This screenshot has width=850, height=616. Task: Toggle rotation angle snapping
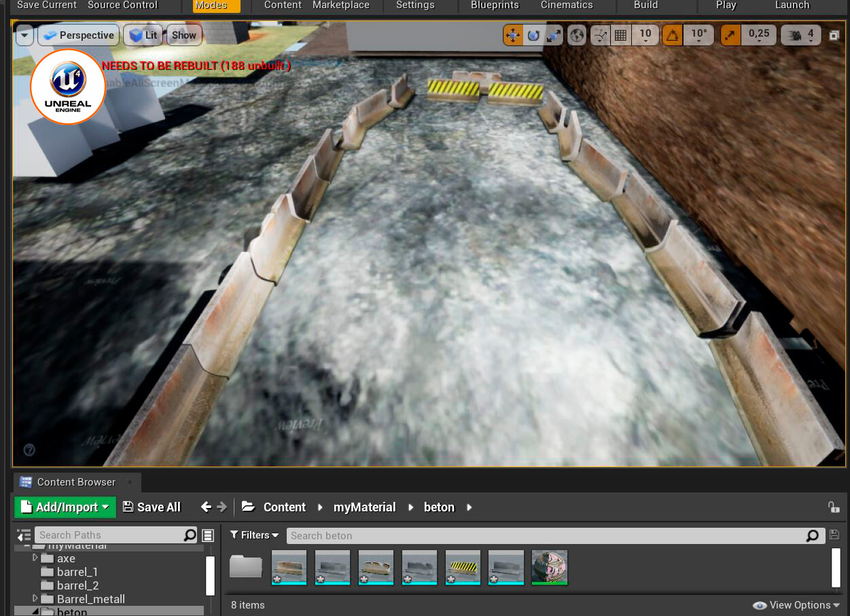(673, 35)
